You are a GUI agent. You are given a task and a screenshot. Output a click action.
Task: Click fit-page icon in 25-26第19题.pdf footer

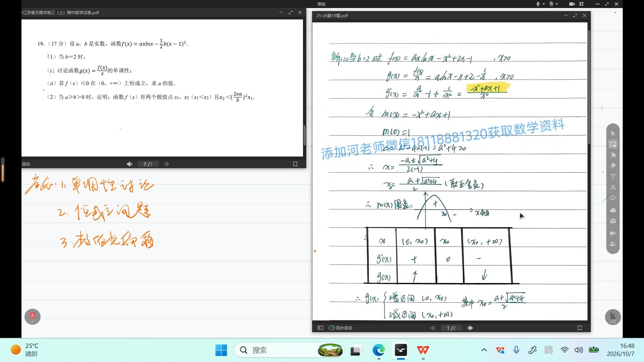click(x=580, y=328)
